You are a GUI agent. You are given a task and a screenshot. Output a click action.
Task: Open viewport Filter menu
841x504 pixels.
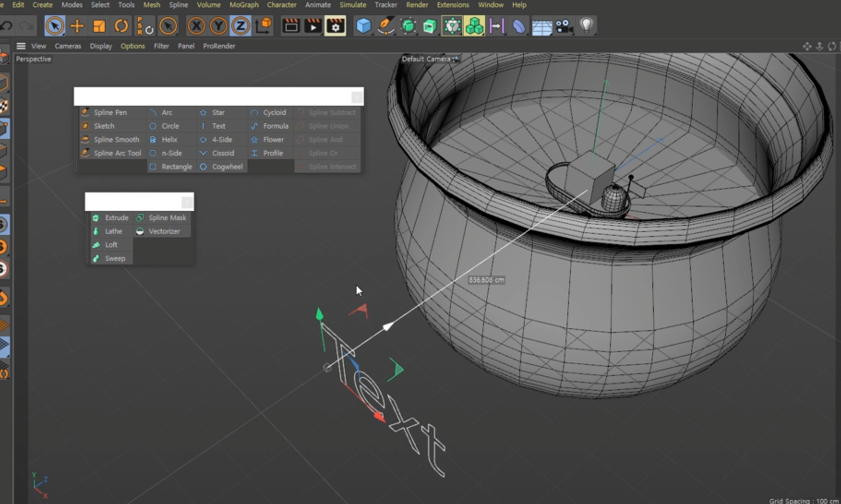click(x=161, y=46)
